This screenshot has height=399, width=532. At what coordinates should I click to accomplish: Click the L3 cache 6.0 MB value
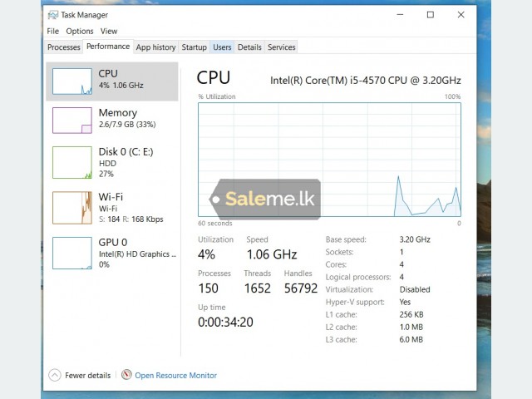point(411,340)
